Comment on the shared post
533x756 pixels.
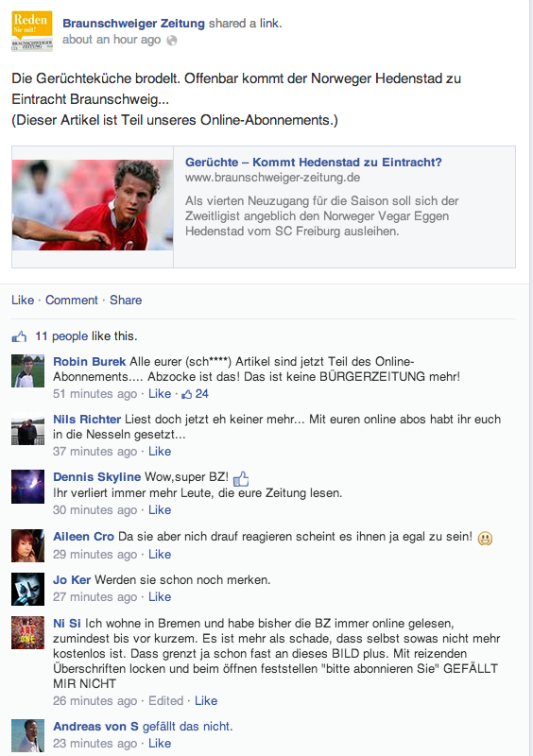click(x=72, y=300)
